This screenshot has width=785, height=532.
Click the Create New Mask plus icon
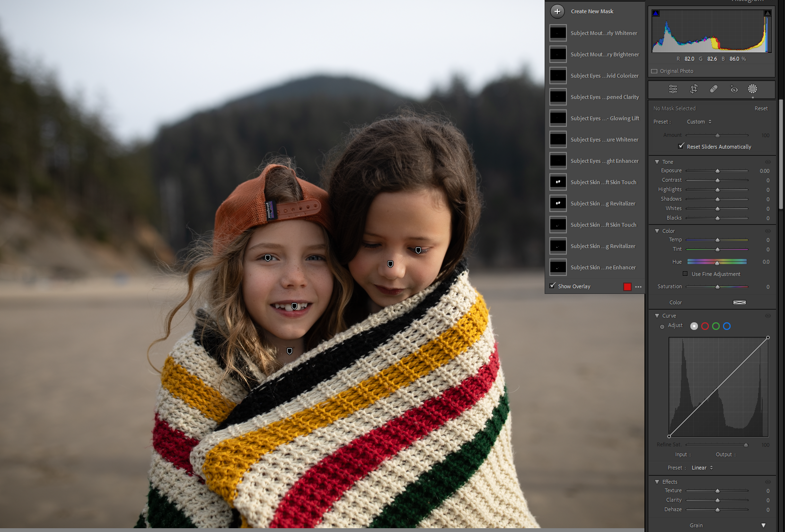pos(557,11)
